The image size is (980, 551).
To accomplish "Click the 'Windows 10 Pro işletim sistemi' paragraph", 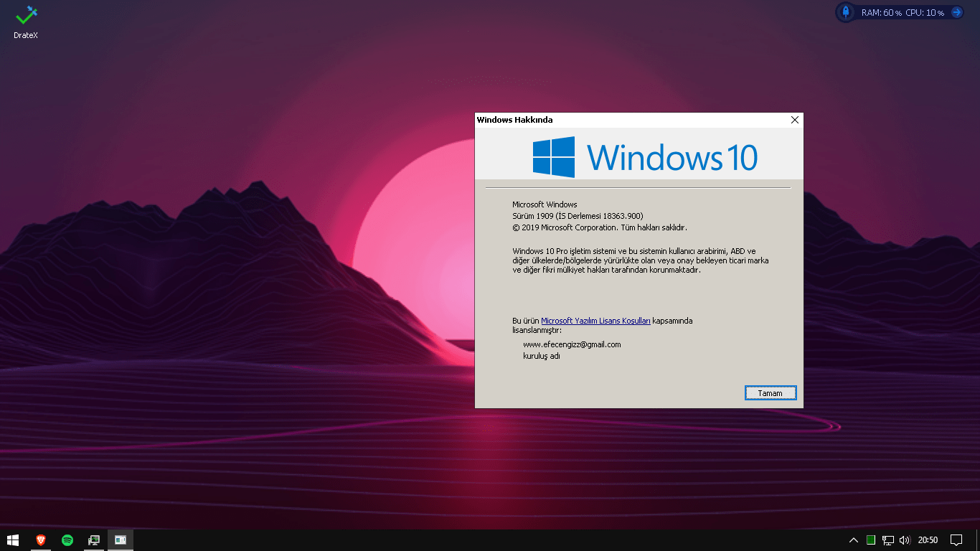I will [x=641, y=260].
